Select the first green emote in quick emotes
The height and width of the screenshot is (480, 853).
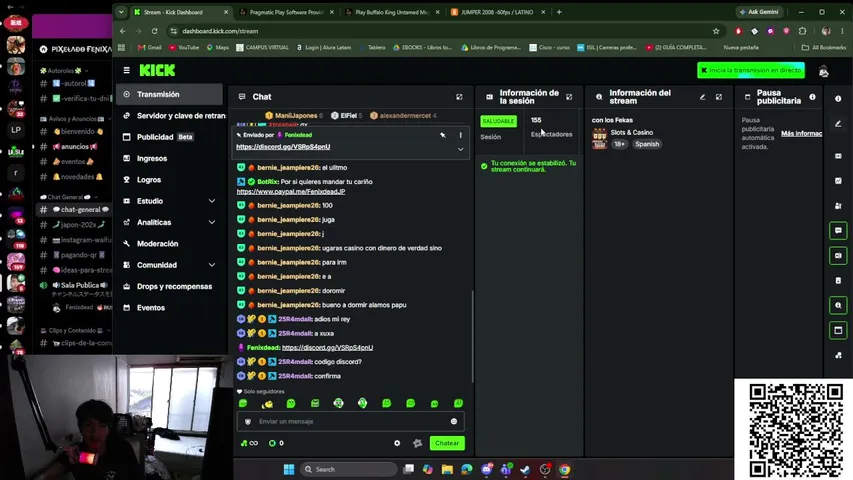[x=243, y=403]
